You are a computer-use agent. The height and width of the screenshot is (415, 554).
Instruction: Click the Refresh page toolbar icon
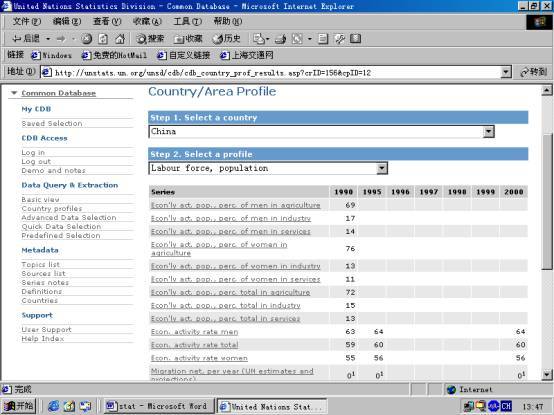coord(103,38)
